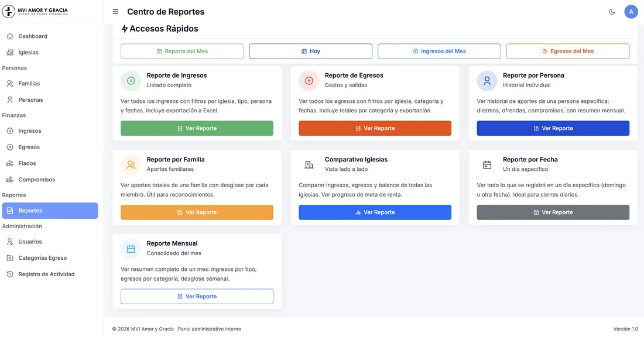Screen dimensions: 644x337
Task: Click the Finanzas section label in sidebar
Action: click(x=14, y=115)
